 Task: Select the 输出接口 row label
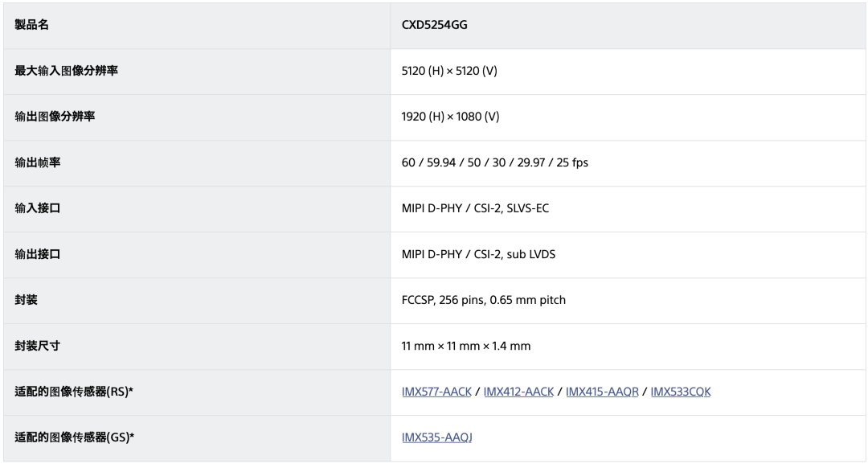click(37, 254)
